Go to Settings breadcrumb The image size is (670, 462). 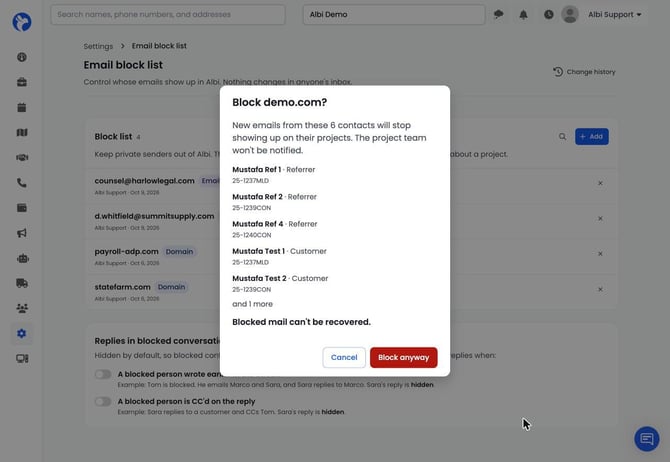coord(98,46)
